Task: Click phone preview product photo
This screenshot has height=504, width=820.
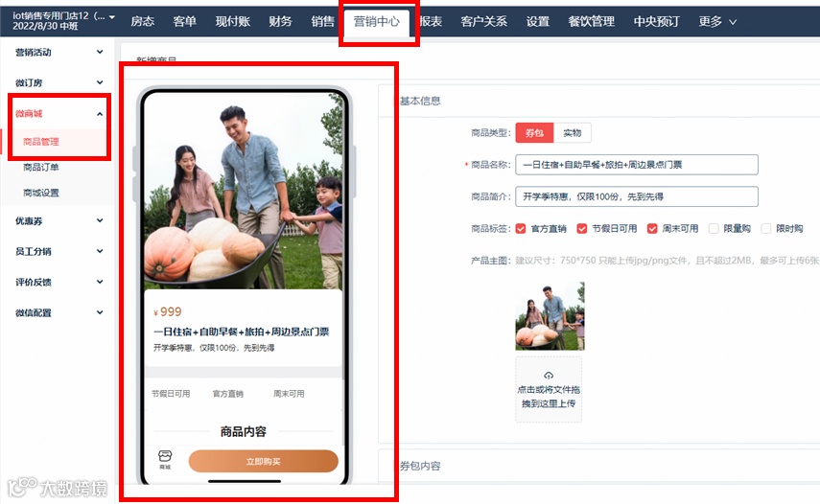Action: 244,192
